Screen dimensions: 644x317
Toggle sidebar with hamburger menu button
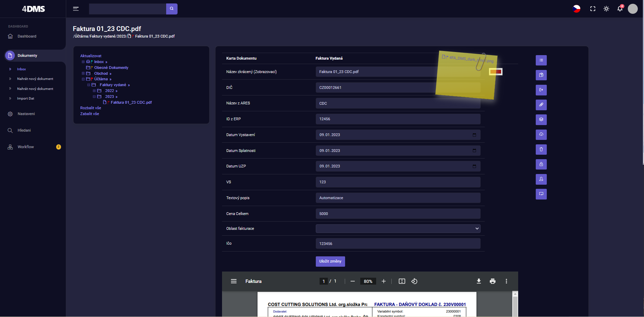click(76, 9)
